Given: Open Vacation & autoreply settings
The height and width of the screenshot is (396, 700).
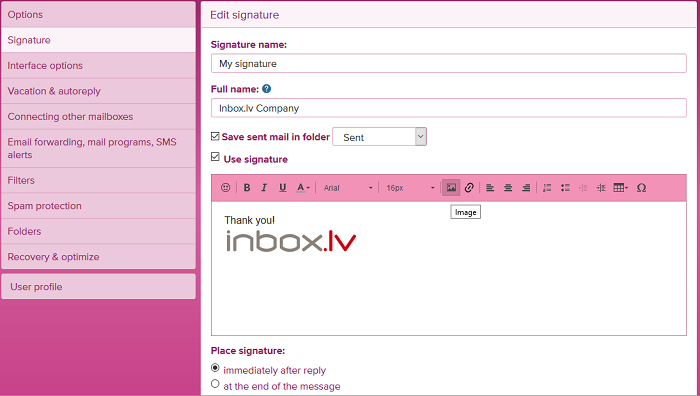Looking at the screenshot, I should pos(98,91).
